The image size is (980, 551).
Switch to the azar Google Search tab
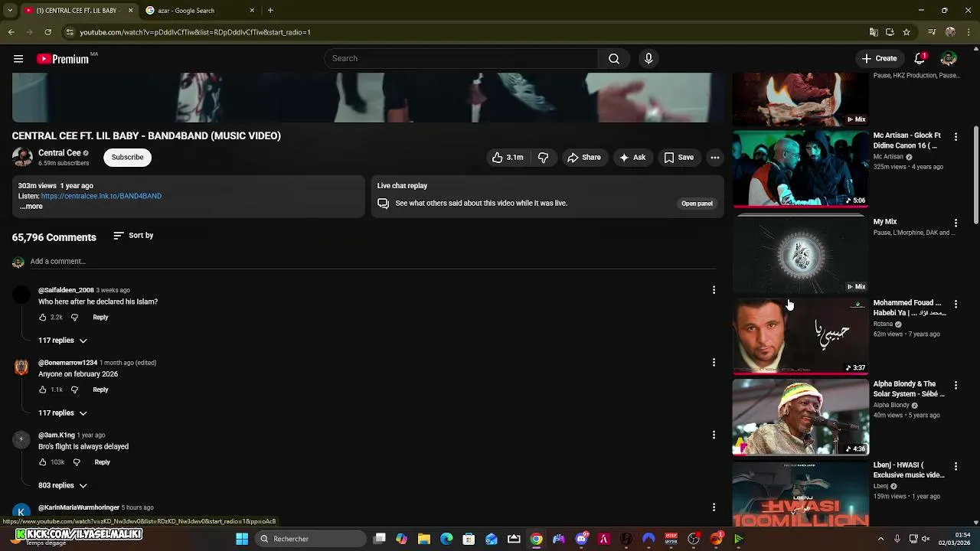(199, 11)
